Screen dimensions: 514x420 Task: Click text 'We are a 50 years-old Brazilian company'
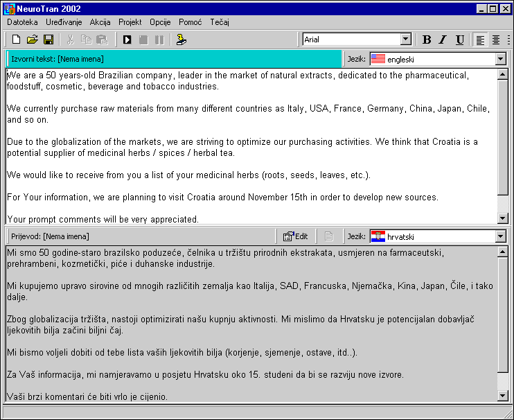[x=90, y=76]
